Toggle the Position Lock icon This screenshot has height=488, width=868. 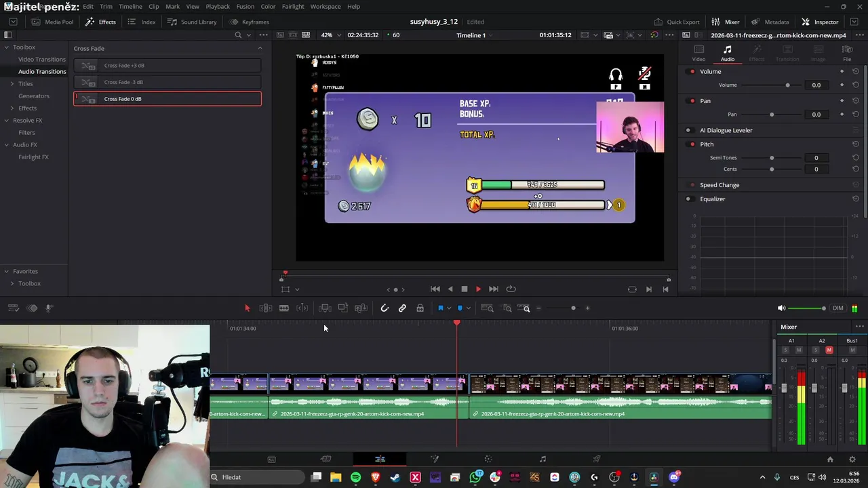pyautogui.click(x=420, y=308)
